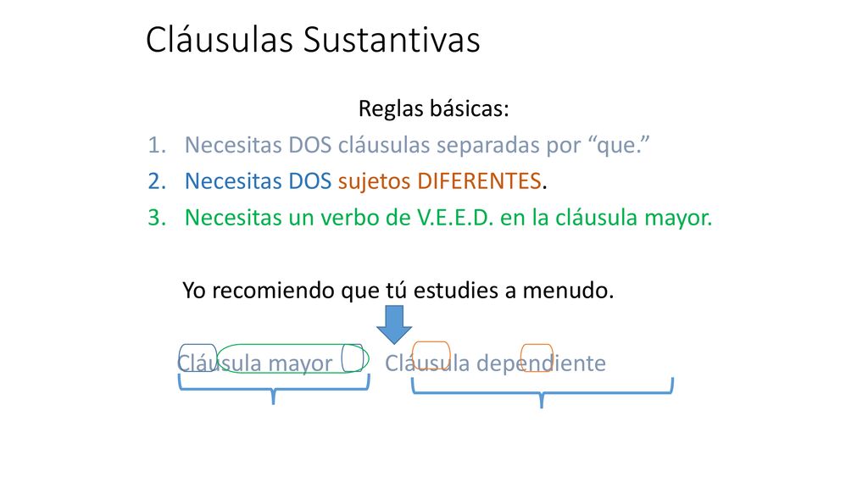Image resolution: width=868 pixels, height=488 pixels.
Task: Select the green oval outline shape
Action: 292,358
